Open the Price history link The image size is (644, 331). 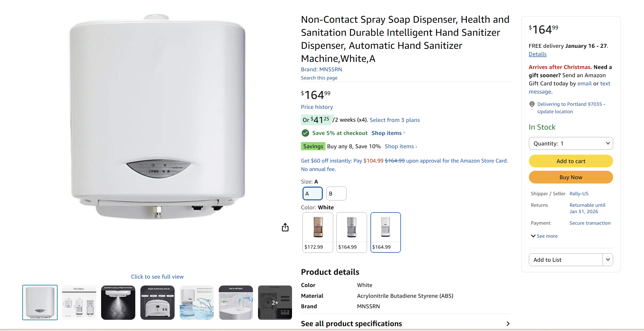[317, 107]
